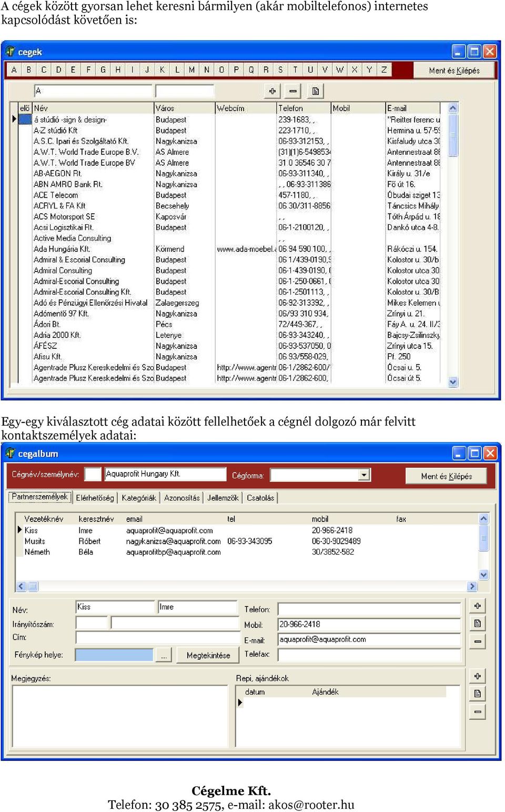Click the vertical scrollbar thumb of the cegek list
Viewport: 505px width, 812px height.
click(453, 135)
